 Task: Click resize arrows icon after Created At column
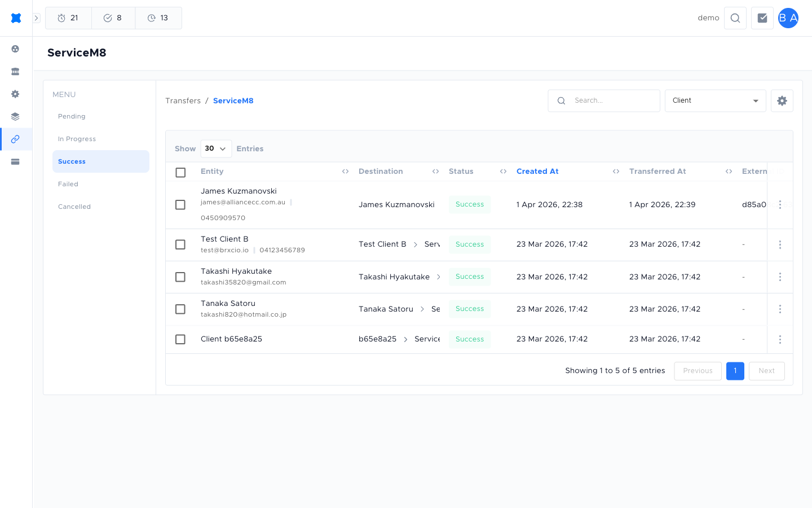click(616, 172)
